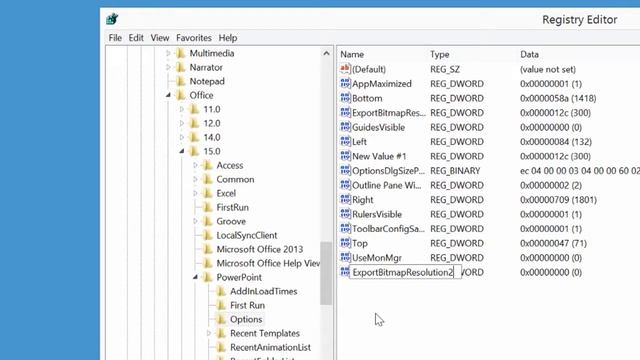Click the tree pane vertical scrollbar thumb
640x360 pixels.
pyautogui.click(x=326, y=273)
